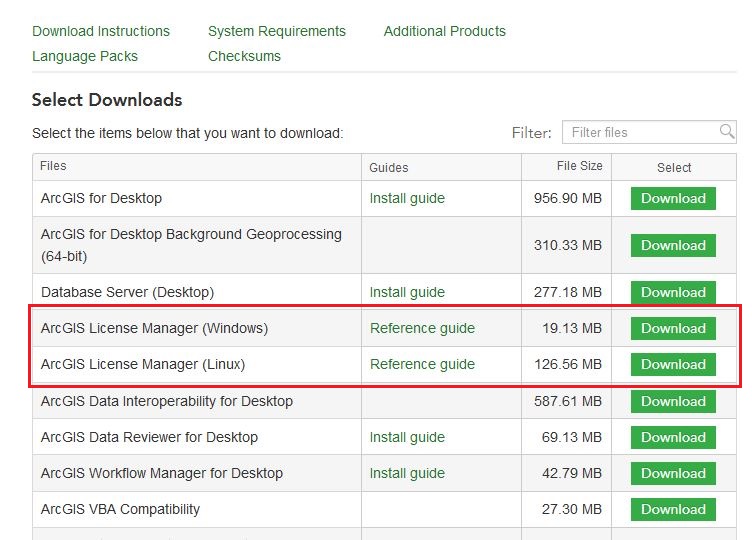Viewport: 752px width, 540px height.
Task: Click the 126.56 MB file size
Action: pos(568,364)
